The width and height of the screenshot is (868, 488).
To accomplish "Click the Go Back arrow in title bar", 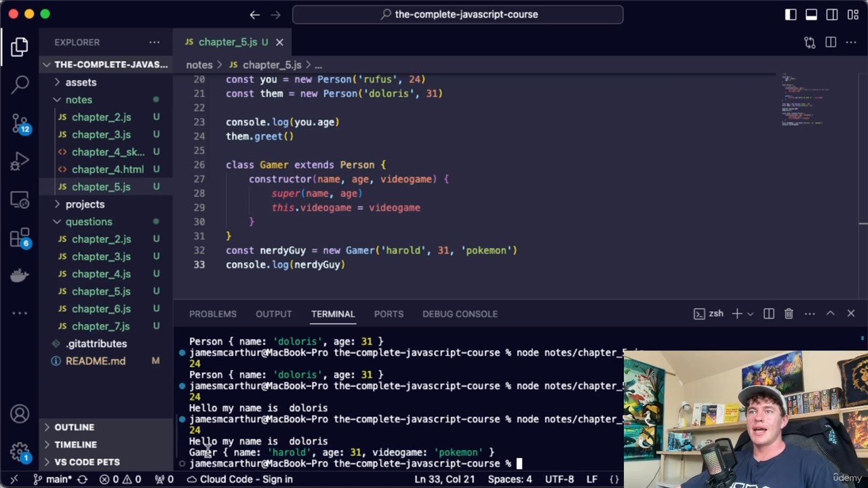I will (x=255, y=14).
